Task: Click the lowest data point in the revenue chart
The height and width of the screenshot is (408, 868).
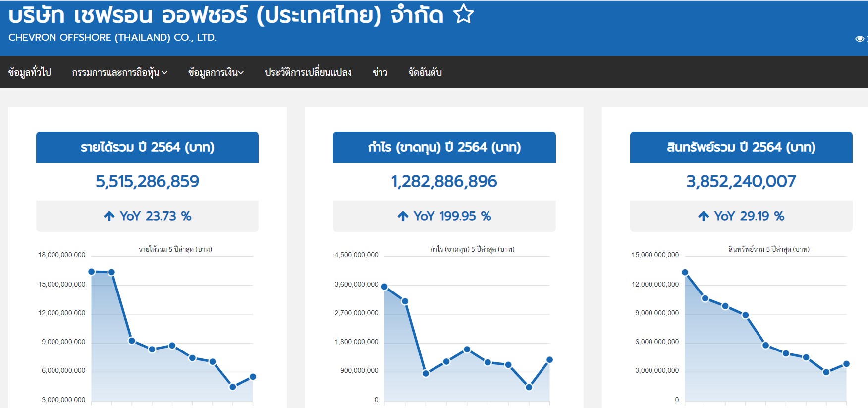Action: (233, 387)
